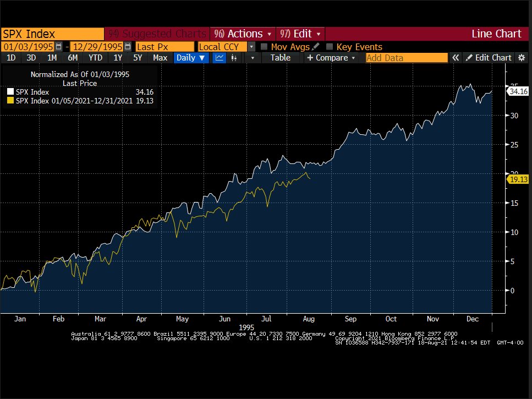Click the Mov Avgs pencil edit icon

315,47
